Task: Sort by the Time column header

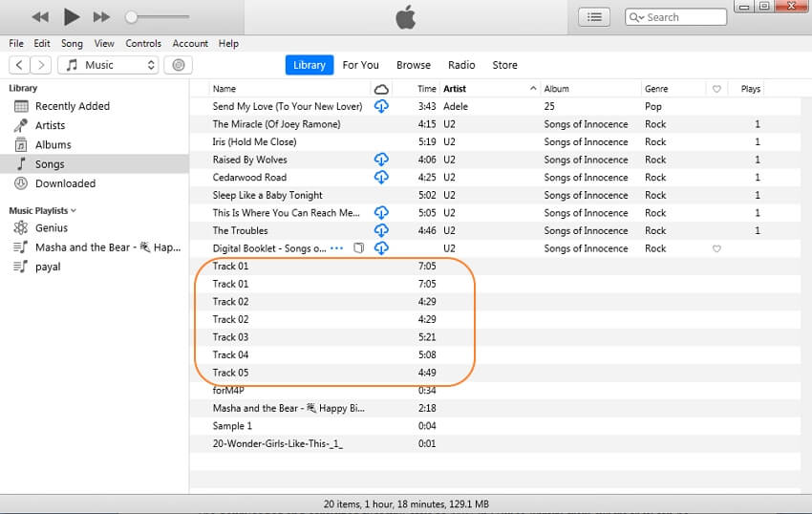Action: [x=416, y=89]
